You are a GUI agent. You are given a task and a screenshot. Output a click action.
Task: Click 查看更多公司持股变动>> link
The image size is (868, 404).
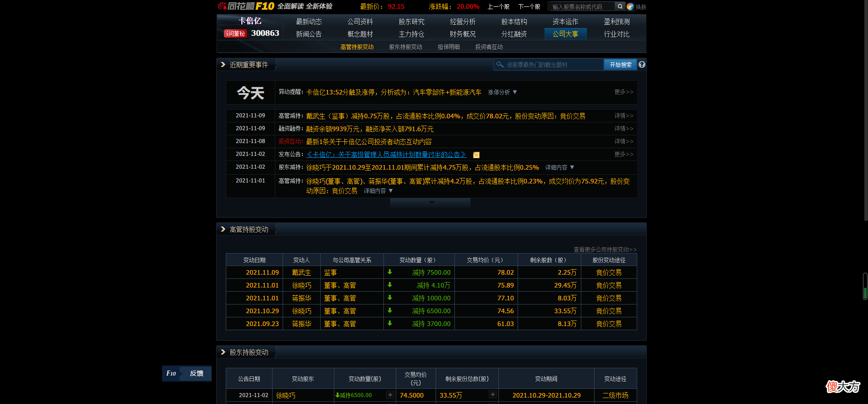605,249
